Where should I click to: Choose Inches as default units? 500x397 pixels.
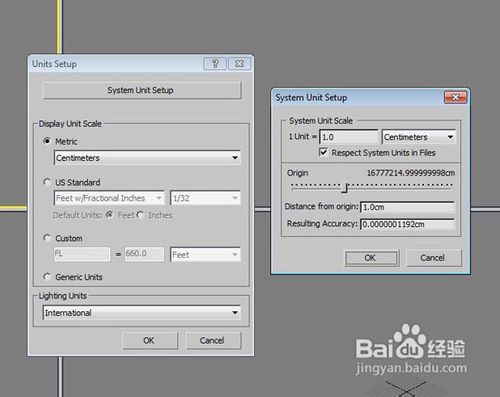(140, 215)
